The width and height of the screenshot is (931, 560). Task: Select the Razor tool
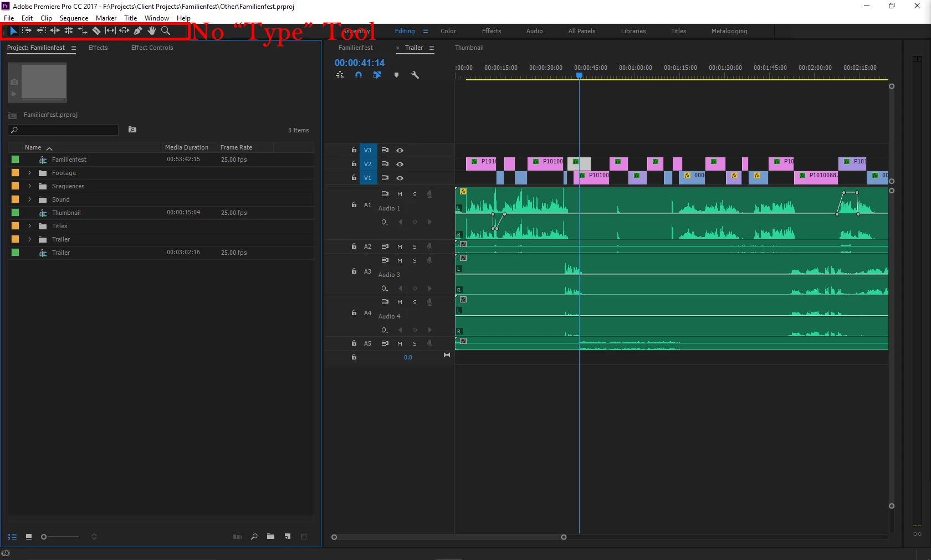tap(96, 31)
